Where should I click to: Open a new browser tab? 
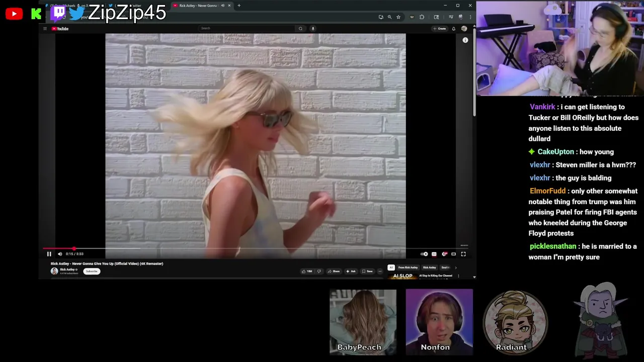tap(239, 6)
